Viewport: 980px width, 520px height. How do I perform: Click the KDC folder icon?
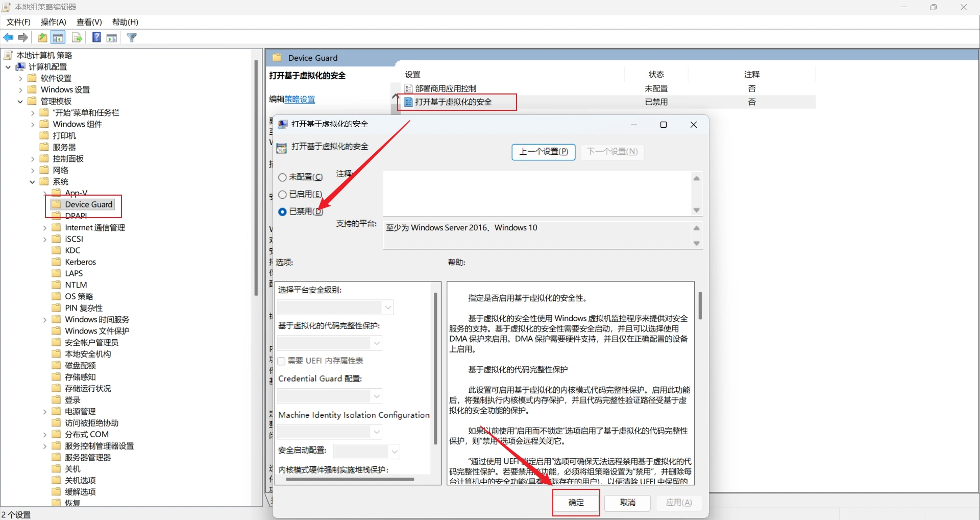57,250
